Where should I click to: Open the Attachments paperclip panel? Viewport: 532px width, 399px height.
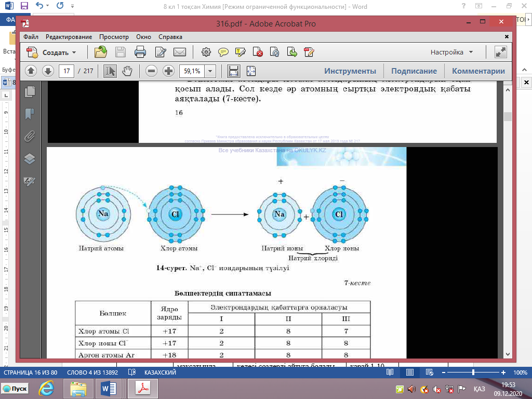[30, 136]
